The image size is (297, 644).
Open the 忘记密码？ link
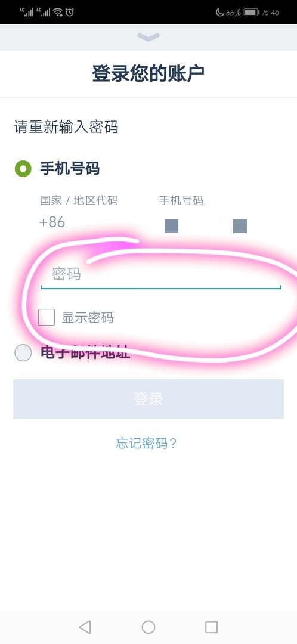tap(146, 443)
